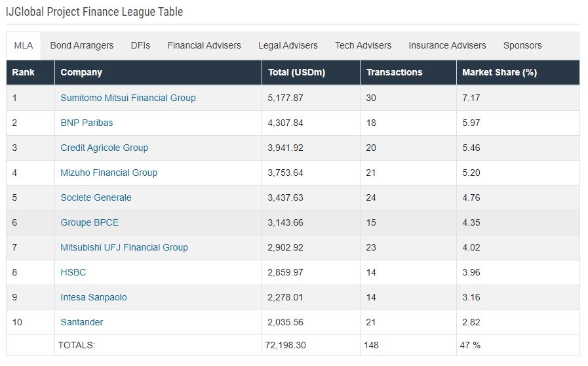Select the total value 2,859.97
Screen dimensions: 588x366
click(285, 272)
